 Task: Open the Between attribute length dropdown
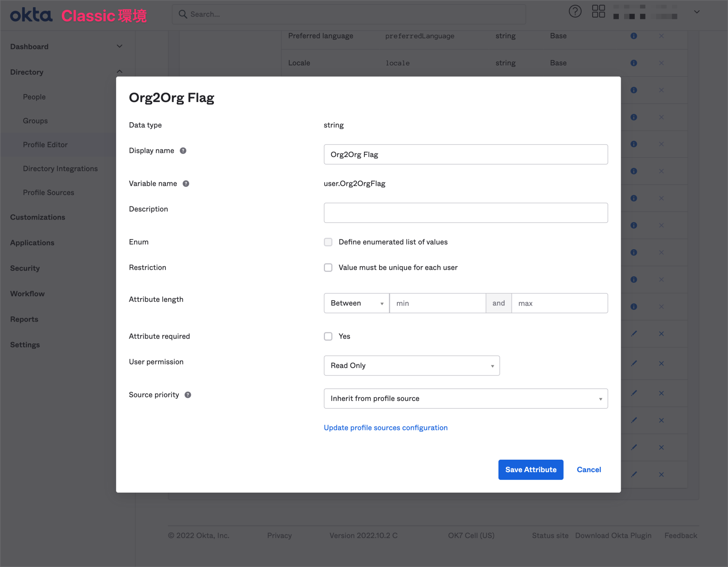[356, 303]
